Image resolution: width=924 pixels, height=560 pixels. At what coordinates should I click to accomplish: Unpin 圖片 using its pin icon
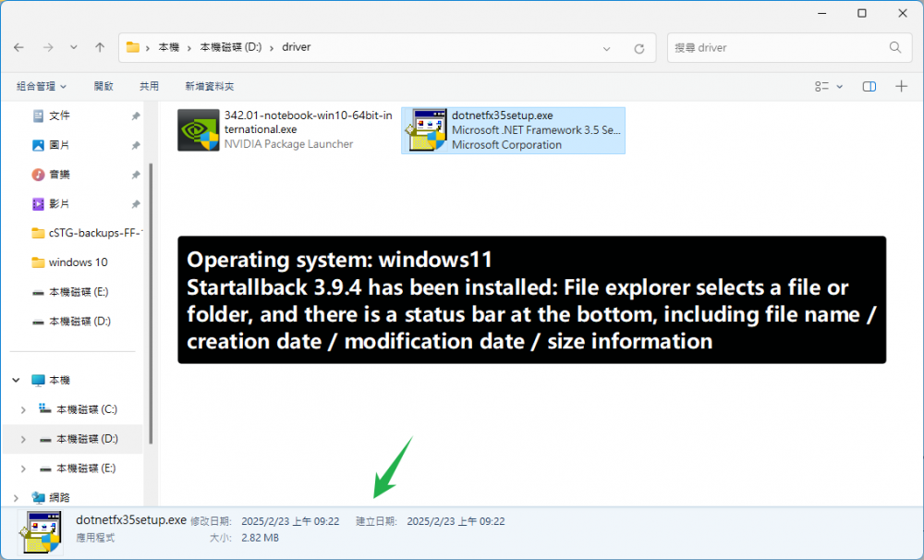136,146
